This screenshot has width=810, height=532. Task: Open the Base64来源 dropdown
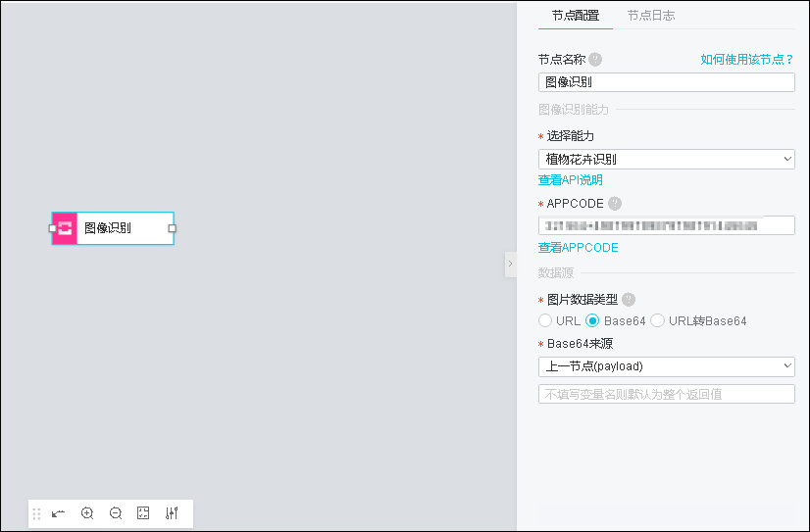pyautogui.click(x=667, y=366)
